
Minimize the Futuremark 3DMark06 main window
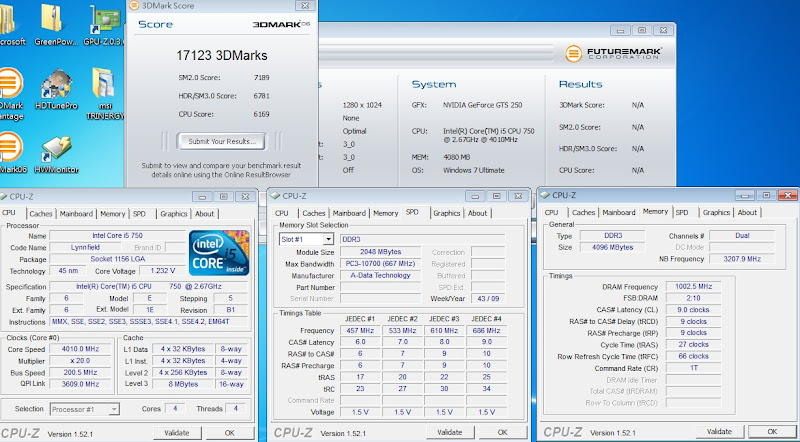(620, 31)
